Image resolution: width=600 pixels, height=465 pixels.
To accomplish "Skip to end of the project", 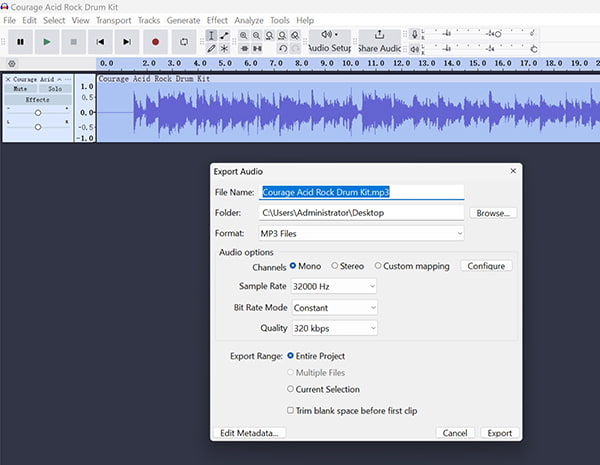I will [127, 42].
